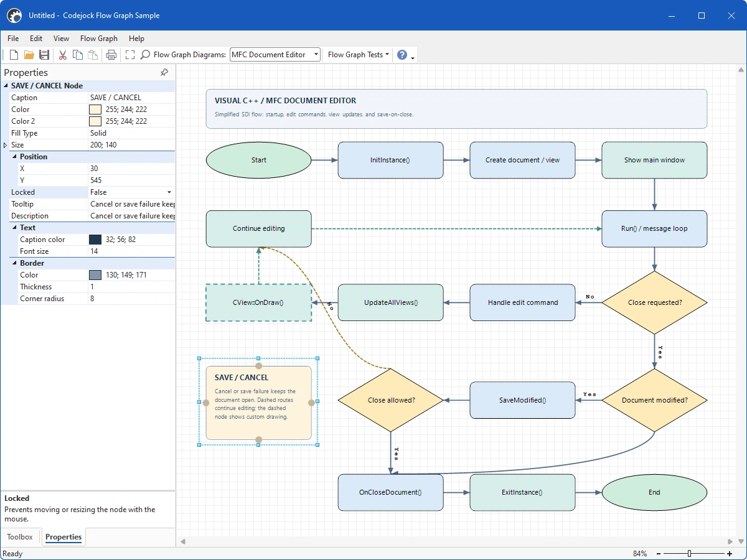
Task: Open the File menu
Action: (13, 39)
